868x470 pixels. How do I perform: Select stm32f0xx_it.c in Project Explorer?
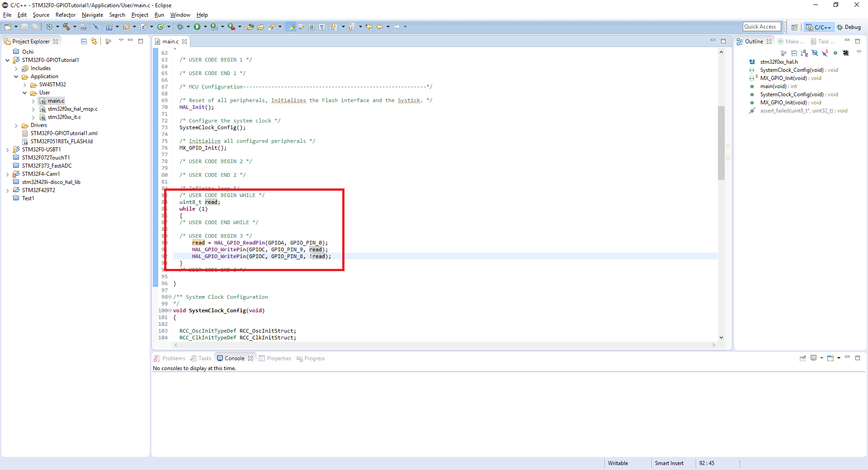click(x=64, y=117)
